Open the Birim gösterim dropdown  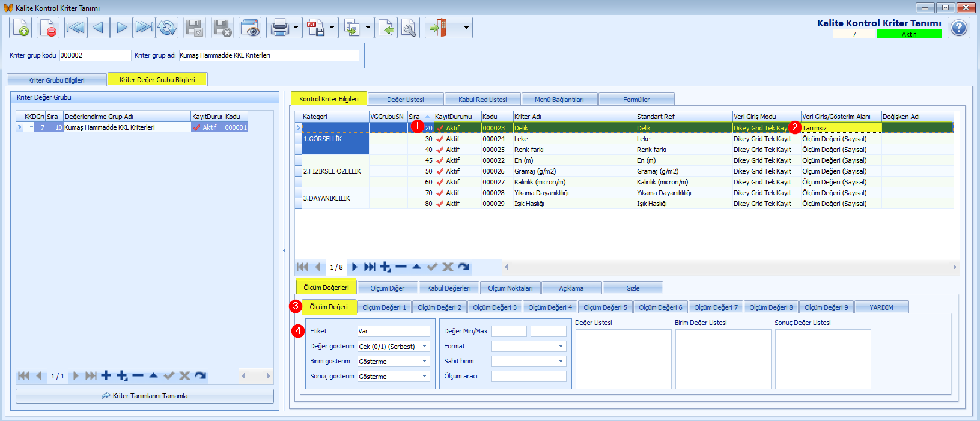pos(424,362)
